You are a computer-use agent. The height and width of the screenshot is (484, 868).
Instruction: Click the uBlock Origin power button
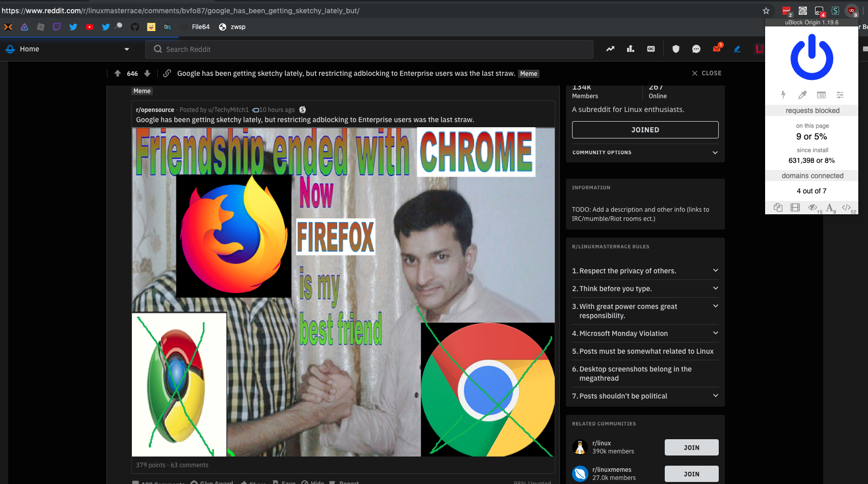click(x=811, y=58)
